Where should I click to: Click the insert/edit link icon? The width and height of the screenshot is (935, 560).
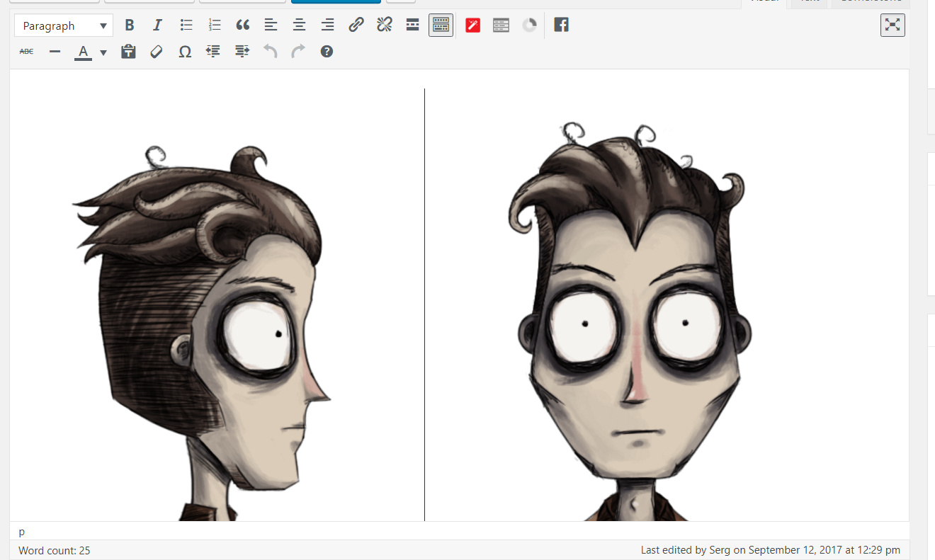click(356, 25)
